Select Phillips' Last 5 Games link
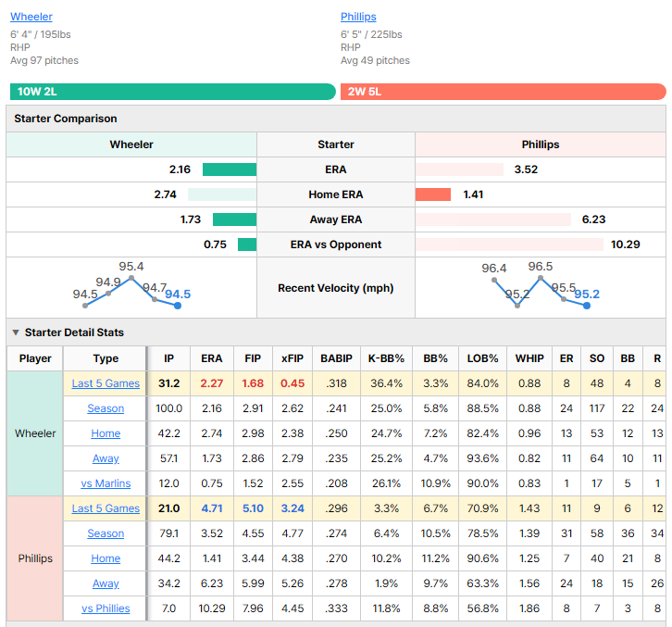 106,508
